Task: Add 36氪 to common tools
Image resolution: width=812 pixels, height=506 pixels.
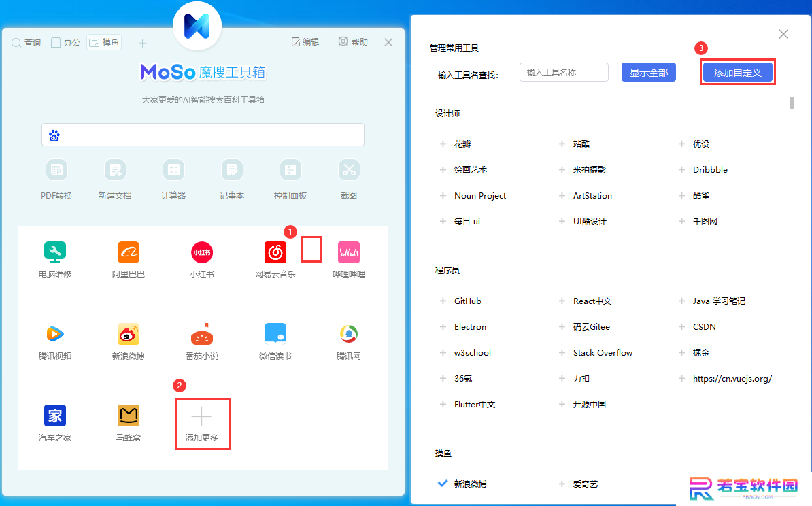Action: tap(443, 379)
